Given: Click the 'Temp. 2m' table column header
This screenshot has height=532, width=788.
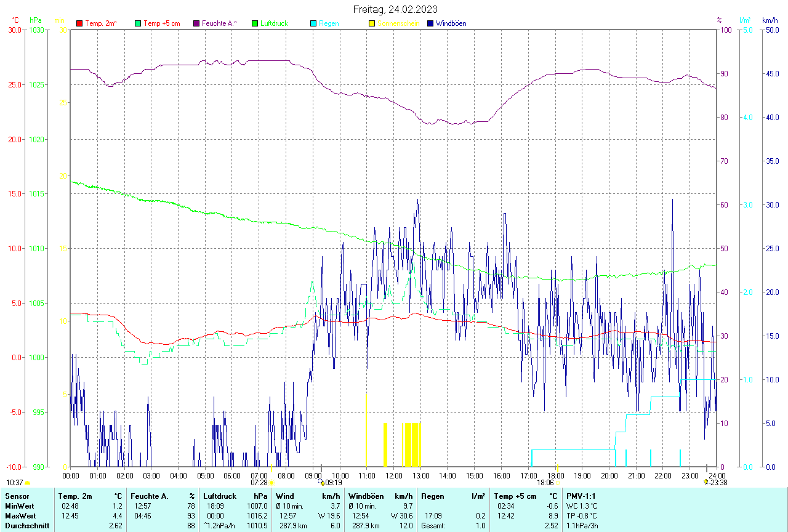Looking at the screenshot, I should click(75, 496).
